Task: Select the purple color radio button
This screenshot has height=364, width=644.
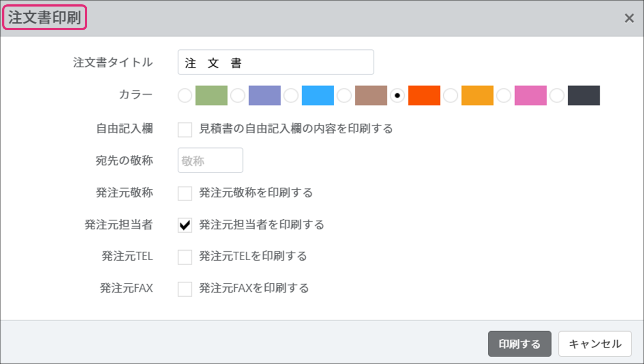Action: coord(238,96)
